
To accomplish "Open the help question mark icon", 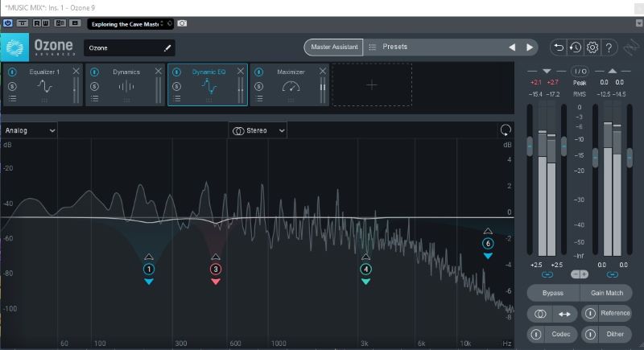I will click(609, 47).
